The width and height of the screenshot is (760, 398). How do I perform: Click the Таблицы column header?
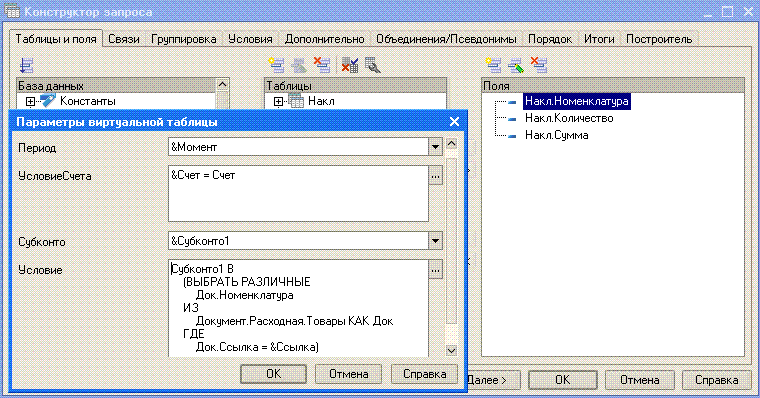coord(355,86)
